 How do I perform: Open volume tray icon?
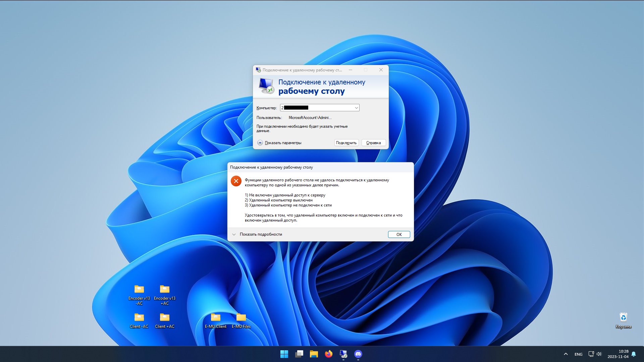(x=599, y=354)
